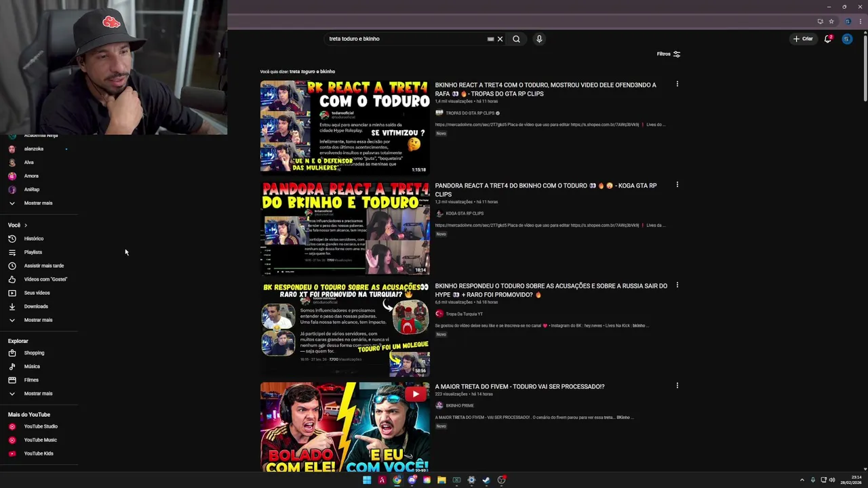Open title BKINHO RESPONDEU O TODURO
Image resolution: width=868 pixels, height=488 pixels.
click(551, 290)
